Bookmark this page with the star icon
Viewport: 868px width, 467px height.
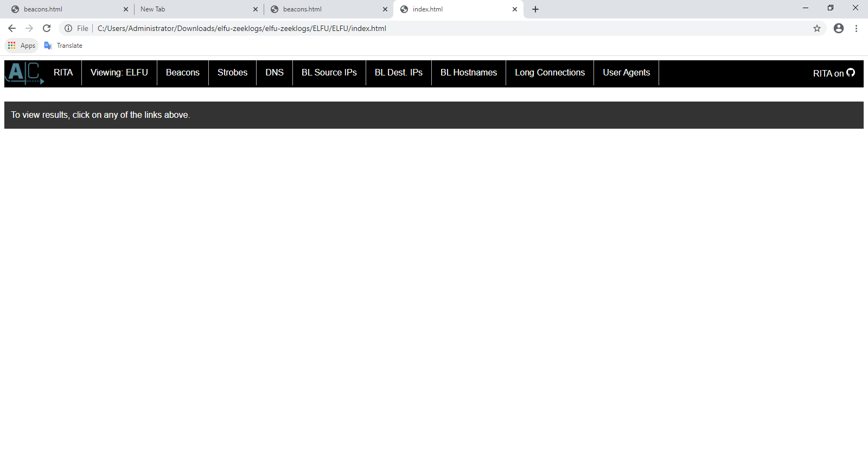coord(817,28)
